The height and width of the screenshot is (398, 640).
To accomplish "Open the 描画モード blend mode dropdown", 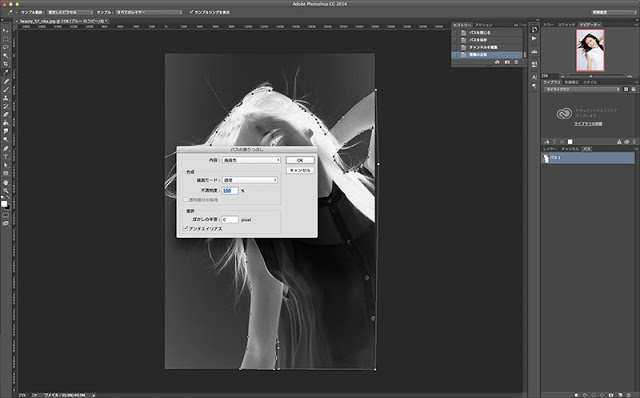I will (x=250, y=180).
